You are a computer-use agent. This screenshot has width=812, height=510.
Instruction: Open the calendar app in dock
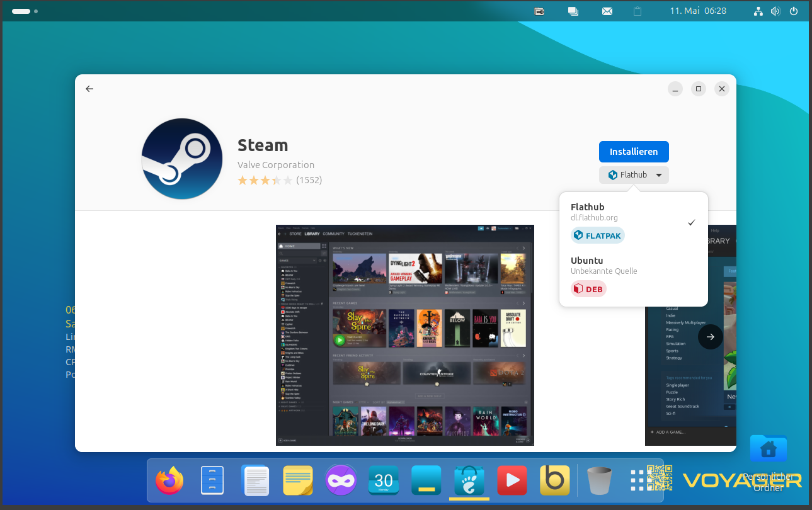point(384,481)
